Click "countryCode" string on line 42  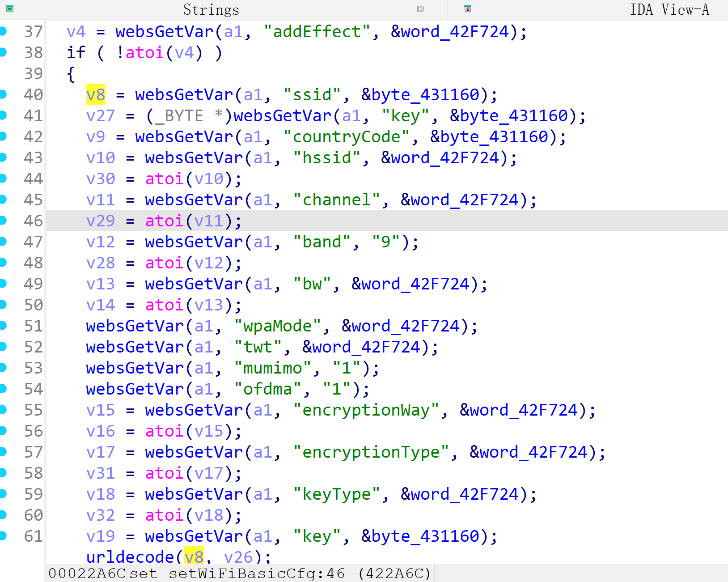(347, 136)
